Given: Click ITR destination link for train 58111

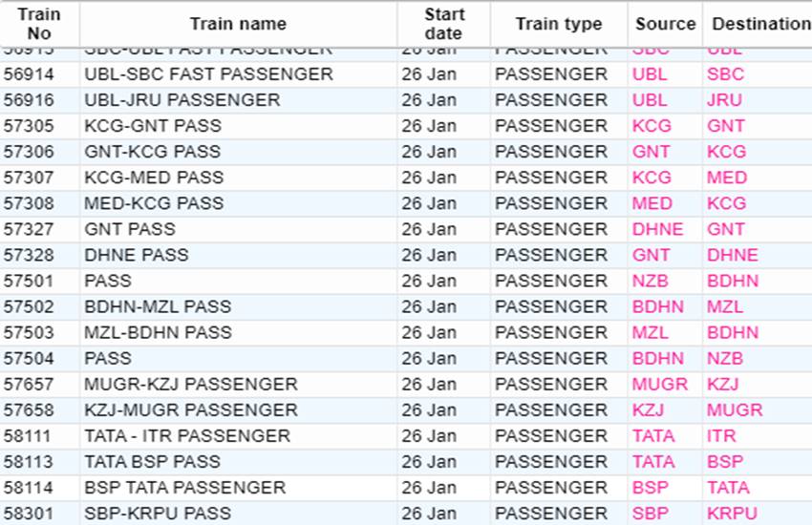Looking at the screenshot, I should pos(721,435).
